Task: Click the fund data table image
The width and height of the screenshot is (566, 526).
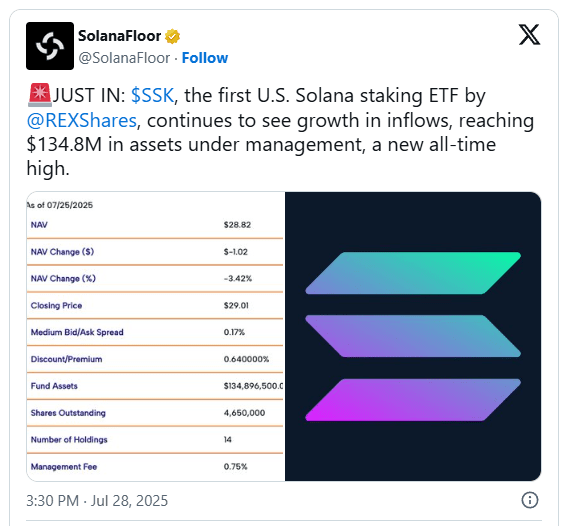Action: click(x=156, y=336)
